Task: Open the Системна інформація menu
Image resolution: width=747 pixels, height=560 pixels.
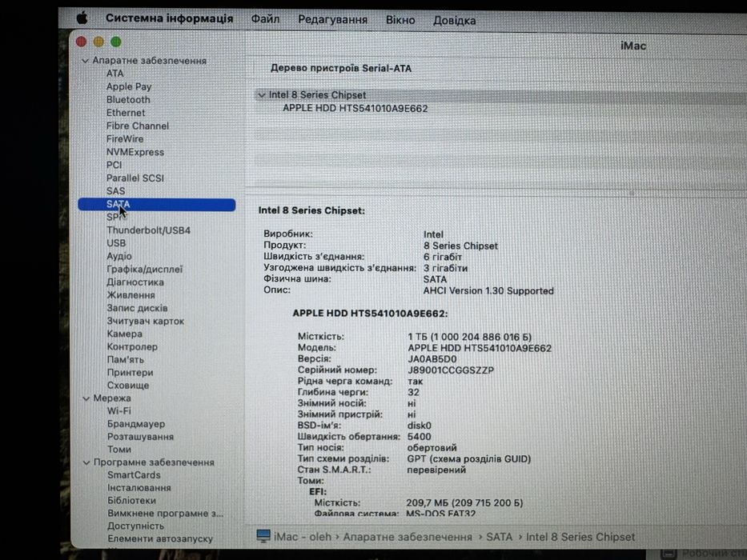Action: pyautogui.click(x=169, y=18)
